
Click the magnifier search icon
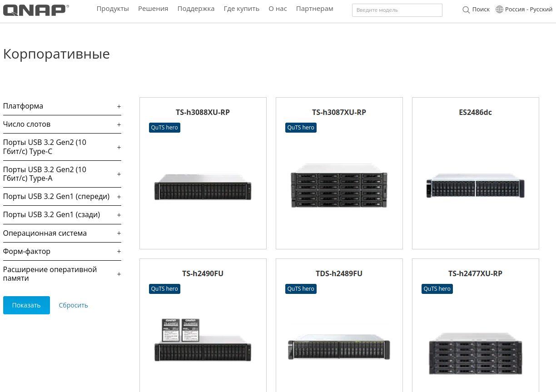tap(466, 10)
